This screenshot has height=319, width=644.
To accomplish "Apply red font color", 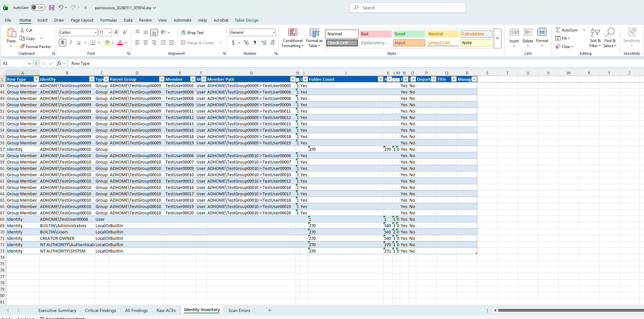I will pos(120,43).
